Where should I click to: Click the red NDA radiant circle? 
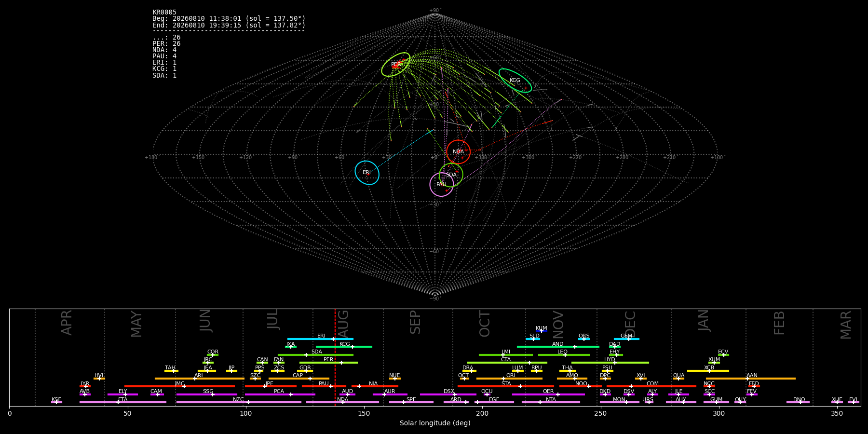coord(458,152)
